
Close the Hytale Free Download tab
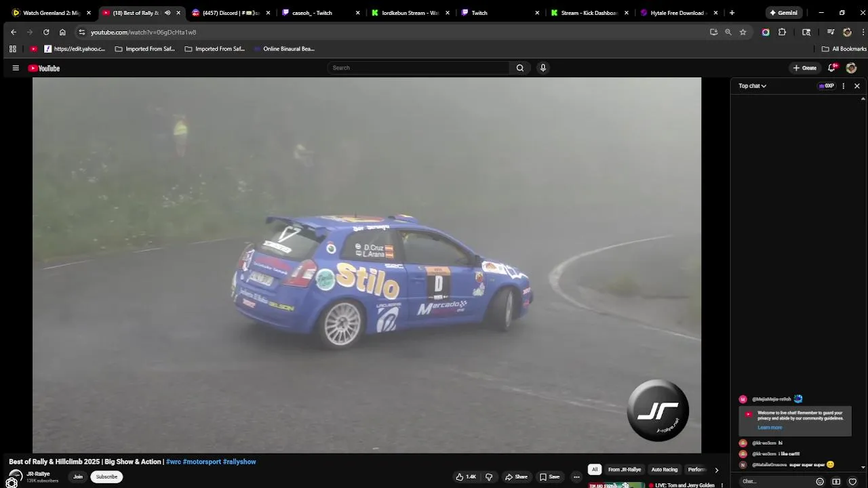715,13
